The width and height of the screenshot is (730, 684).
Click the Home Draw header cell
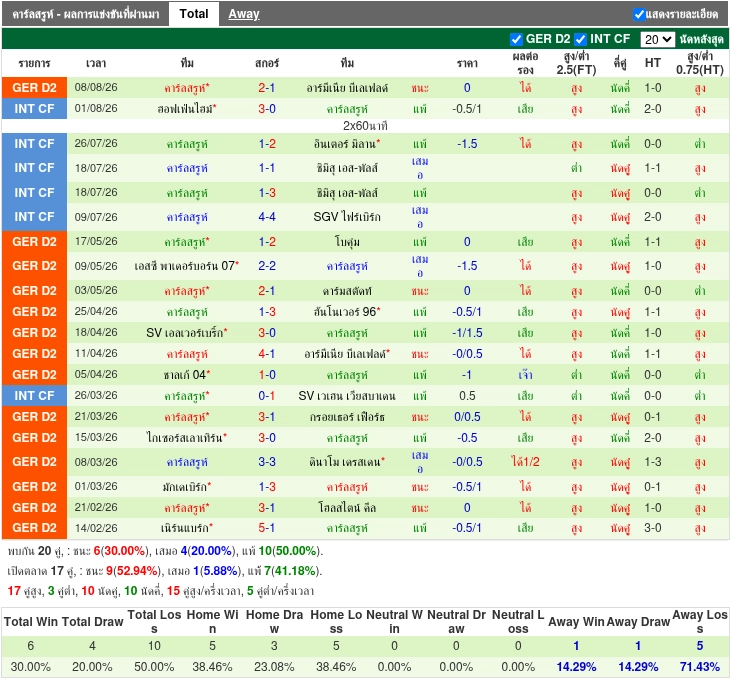274,621
